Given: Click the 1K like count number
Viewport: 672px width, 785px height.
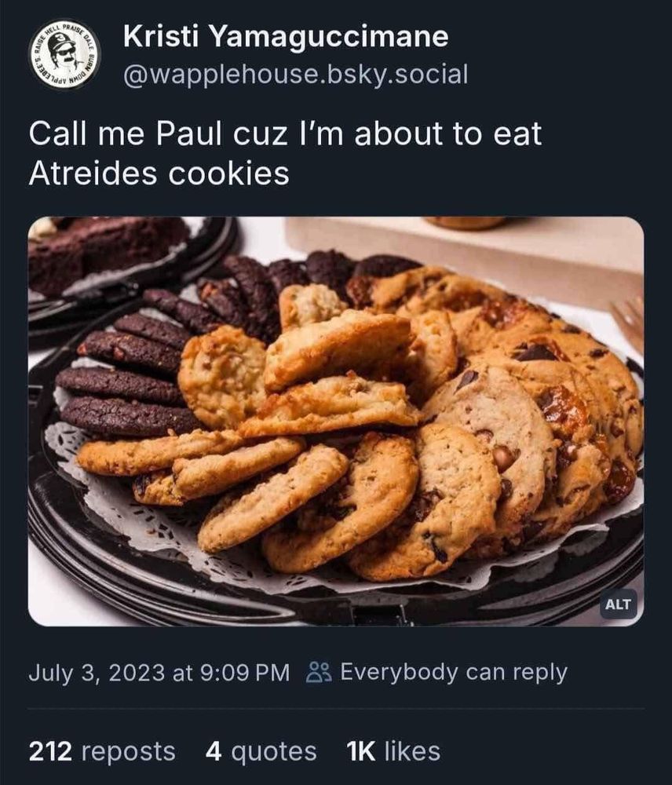Looking at the screenshot, I should (360, 751).
